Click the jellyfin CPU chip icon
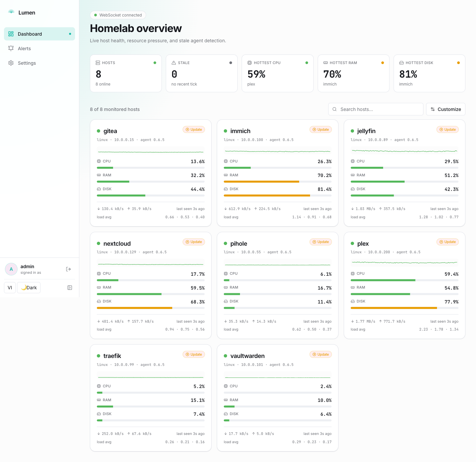476x462 pixels. click(x=353, y=161)
